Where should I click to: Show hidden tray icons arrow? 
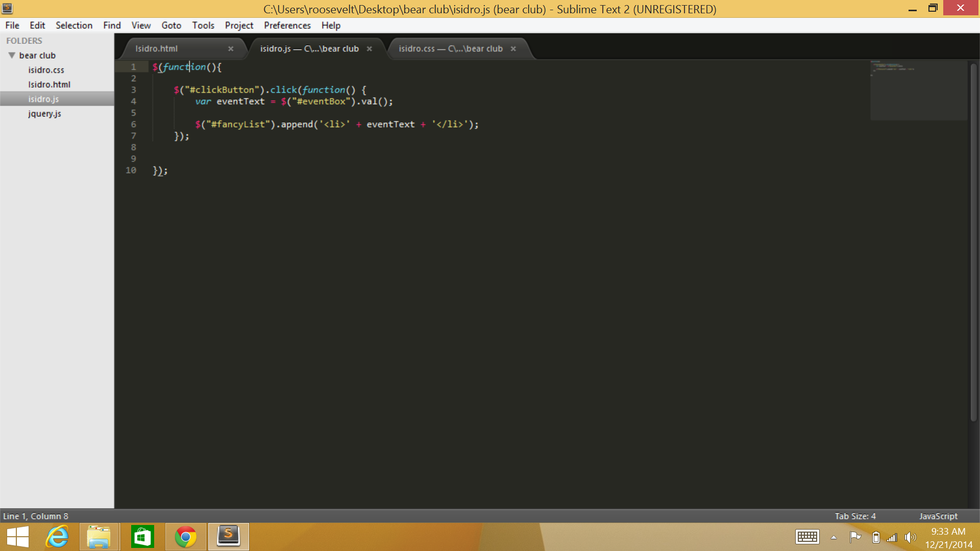point(834,537)
